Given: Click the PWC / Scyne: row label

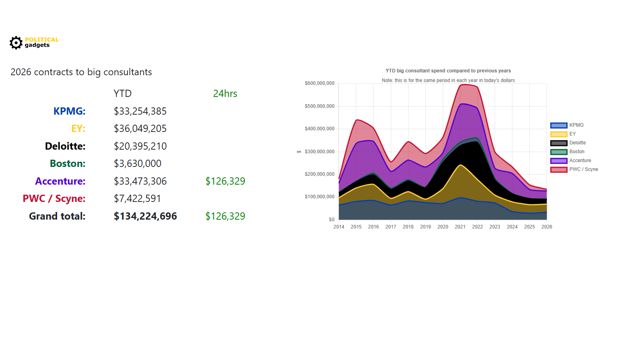Looking at the screenshot, I should pos(54,198).
